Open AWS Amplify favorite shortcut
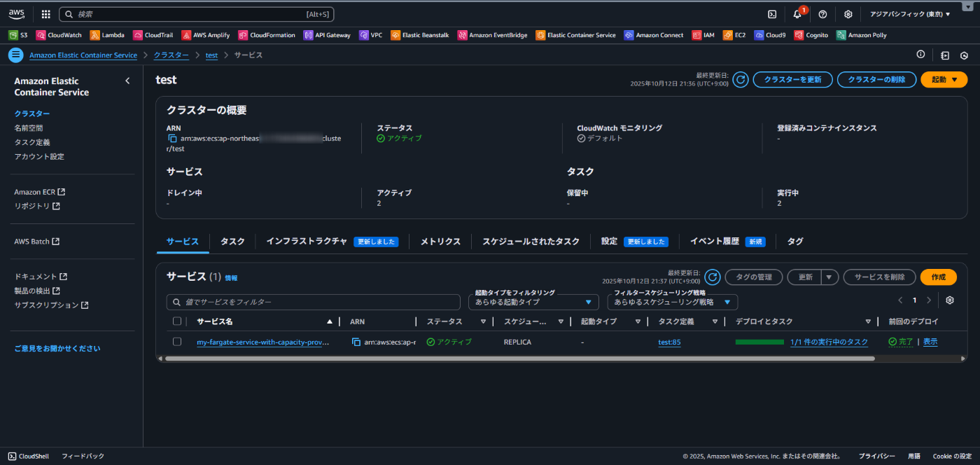 pyautogui.click(x=206, y=35)
